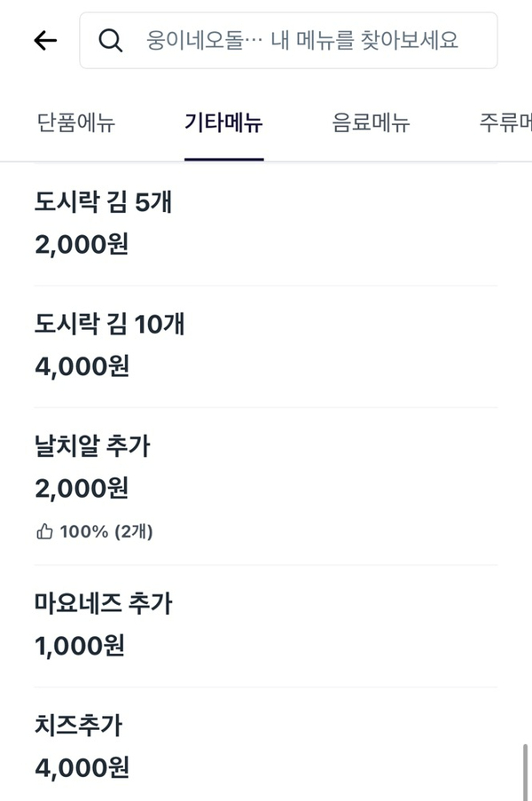Open the 치즈추가 menu item
The height and width of the screenshot is (801, 532).
pos(79,726)
